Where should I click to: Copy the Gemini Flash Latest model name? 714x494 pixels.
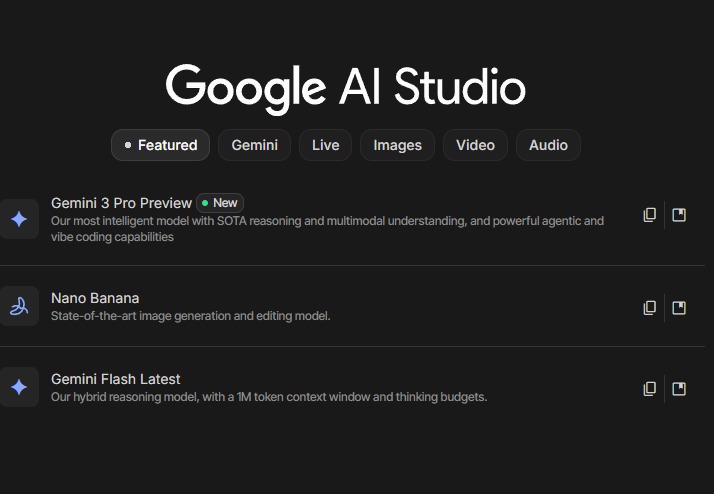point(650,388)
